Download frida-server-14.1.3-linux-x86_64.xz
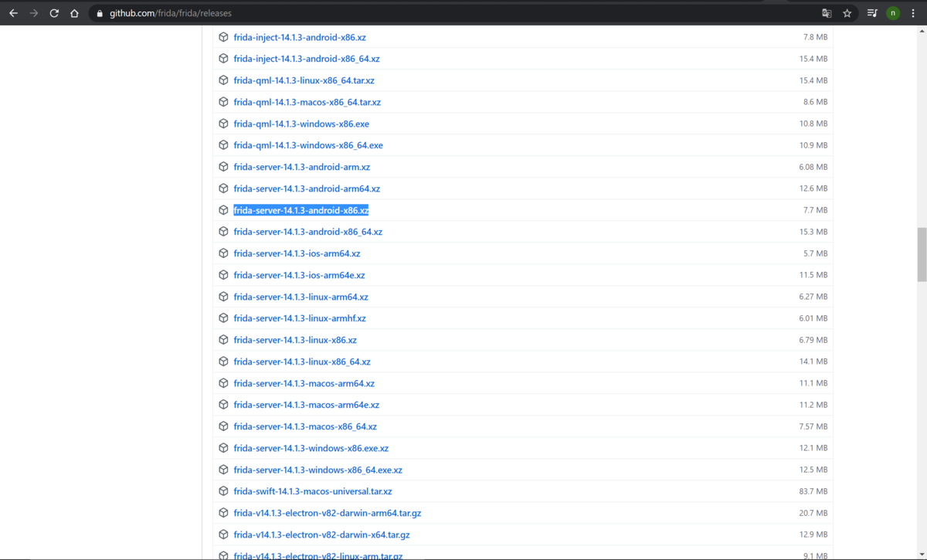 (x=302, y=361)
